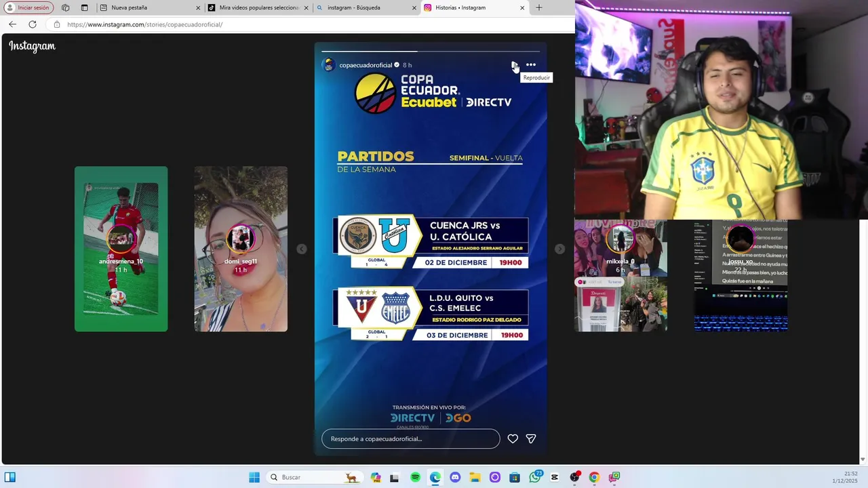Click the 'CUENCA JRS vs U. CATÓLICA' match text

(x=465, y=230)
